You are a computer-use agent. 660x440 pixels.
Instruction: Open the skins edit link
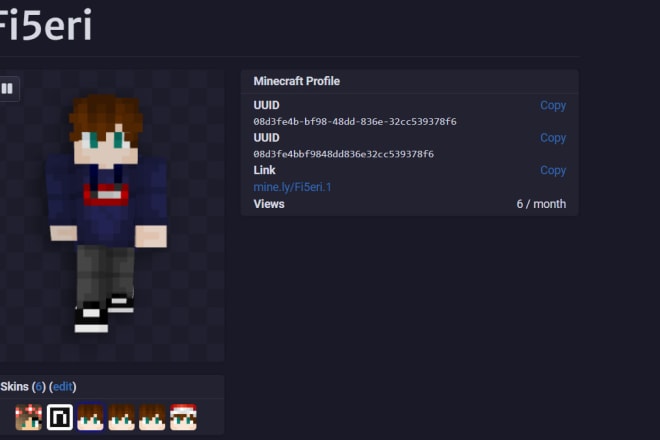(x=63, y=387)
